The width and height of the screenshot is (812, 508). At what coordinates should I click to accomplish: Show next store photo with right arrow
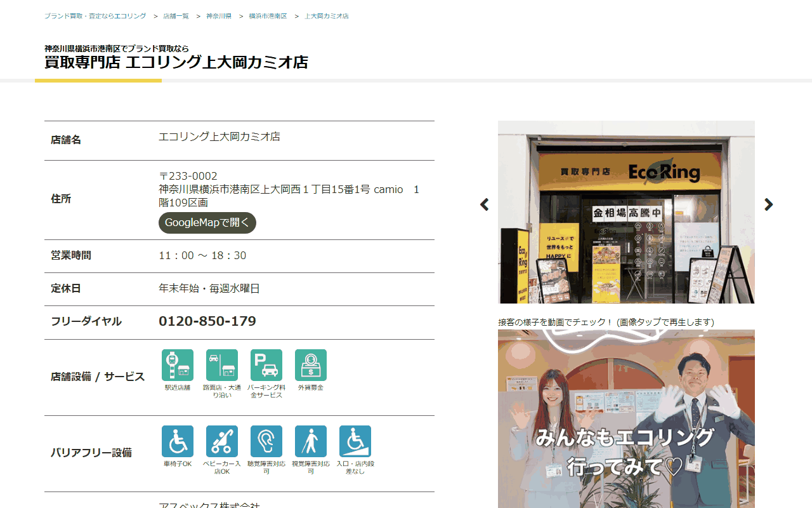click(768, 204)
